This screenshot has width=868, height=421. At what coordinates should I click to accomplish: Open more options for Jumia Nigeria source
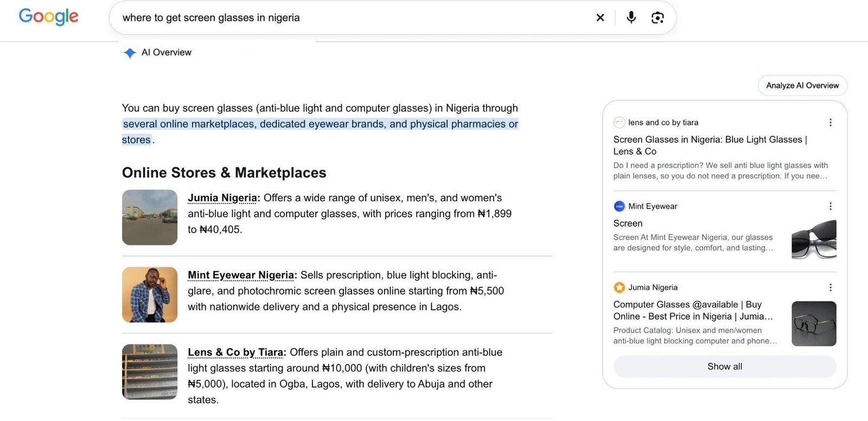[830, 288]
